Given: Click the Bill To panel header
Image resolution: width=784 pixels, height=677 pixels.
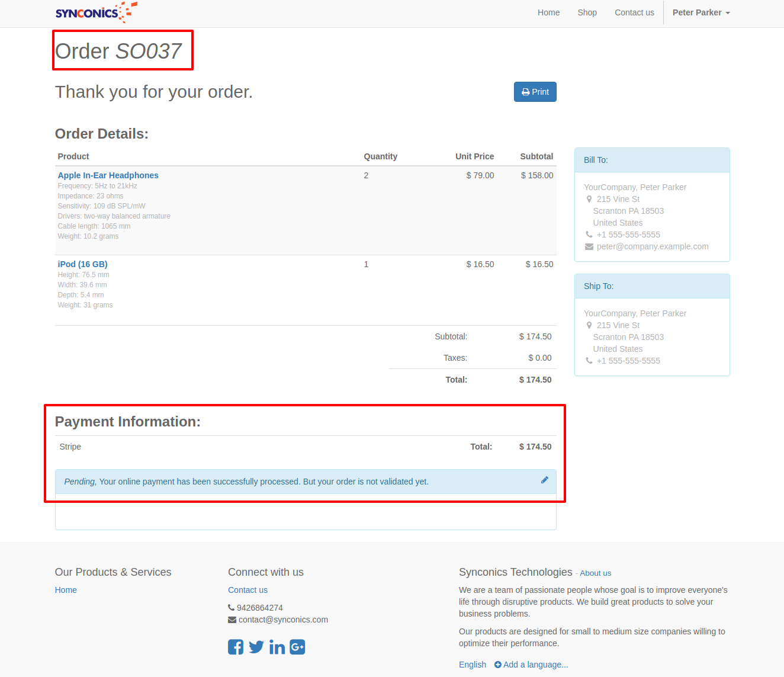Looking at the screenshot, I should point(652,160).
